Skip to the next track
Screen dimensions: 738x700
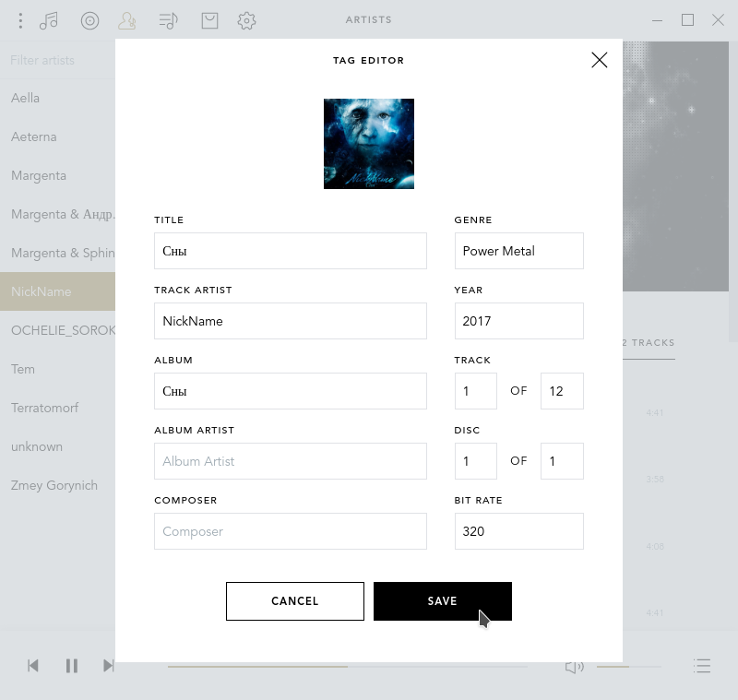(109, 666)
